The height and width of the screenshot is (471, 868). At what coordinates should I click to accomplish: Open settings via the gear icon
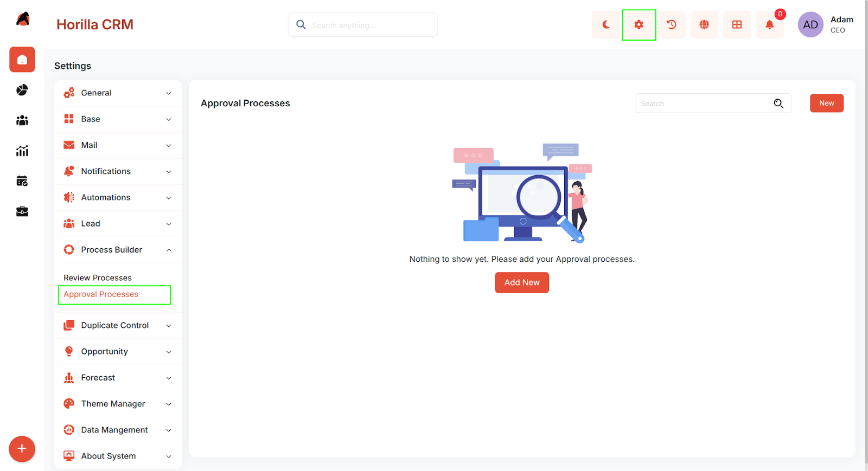click(639, 25)
